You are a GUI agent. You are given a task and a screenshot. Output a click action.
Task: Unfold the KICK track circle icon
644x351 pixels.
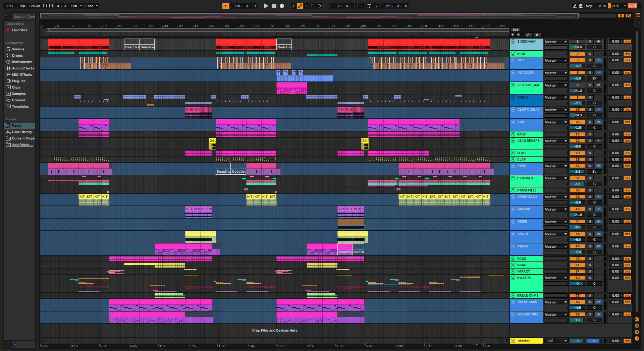click(513, 54)
